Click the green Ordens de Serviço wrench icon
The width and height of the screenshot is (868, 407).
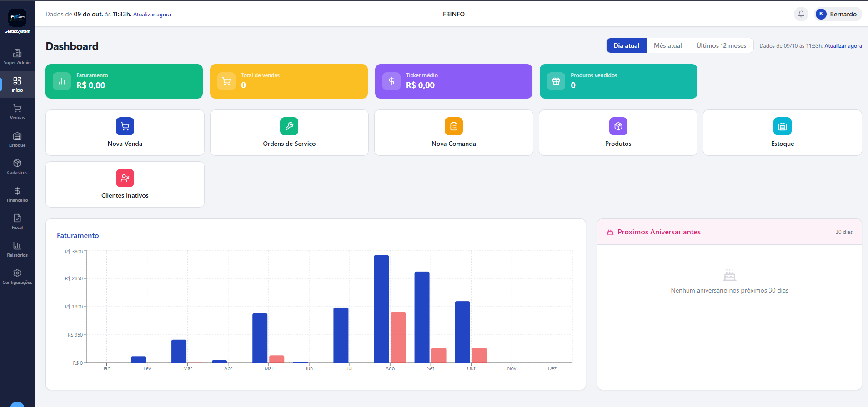(289, 126)
